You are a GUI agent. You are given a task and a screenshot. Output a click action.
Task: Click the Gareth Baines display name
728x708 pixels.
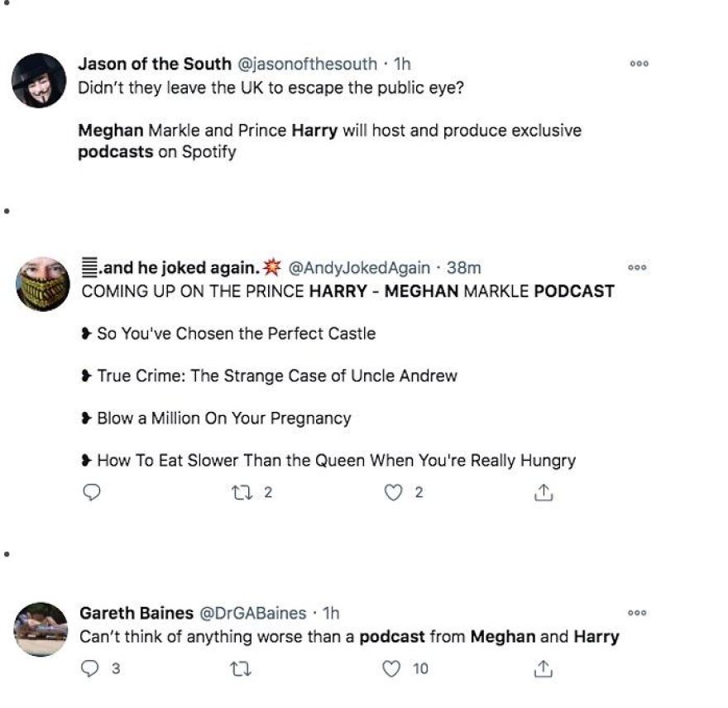click(134, 613)
